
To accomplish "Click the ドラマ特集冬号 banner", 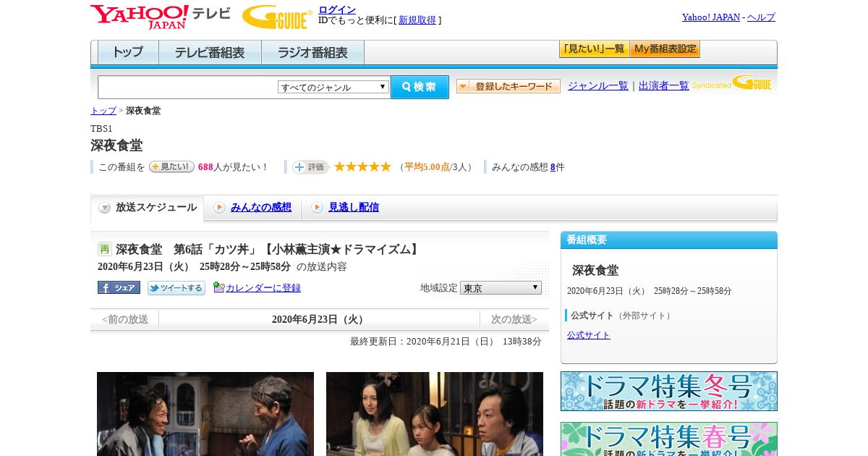I will (669, 392).
